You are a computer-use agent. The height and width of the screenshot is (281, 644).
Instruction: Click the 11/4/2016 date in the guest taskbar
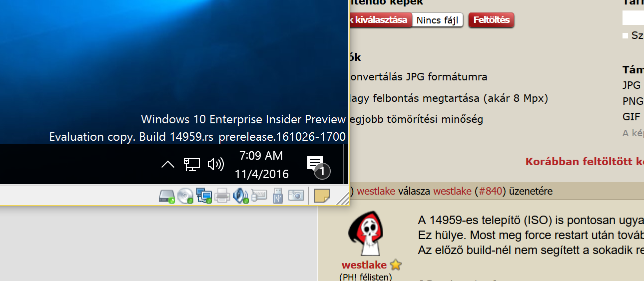[x=262, y=174]
